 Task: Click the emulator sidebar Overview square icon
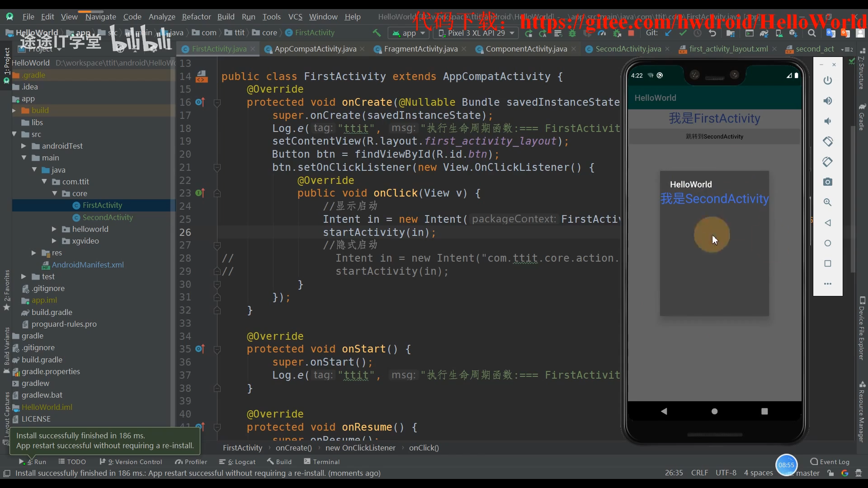(x=828, y=263)
